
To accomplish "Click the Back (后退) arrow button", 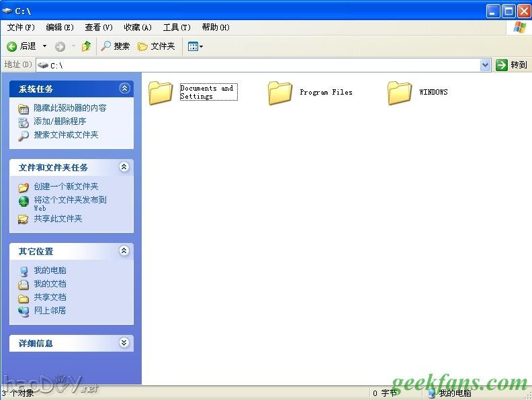I will [x=12, y=46].
